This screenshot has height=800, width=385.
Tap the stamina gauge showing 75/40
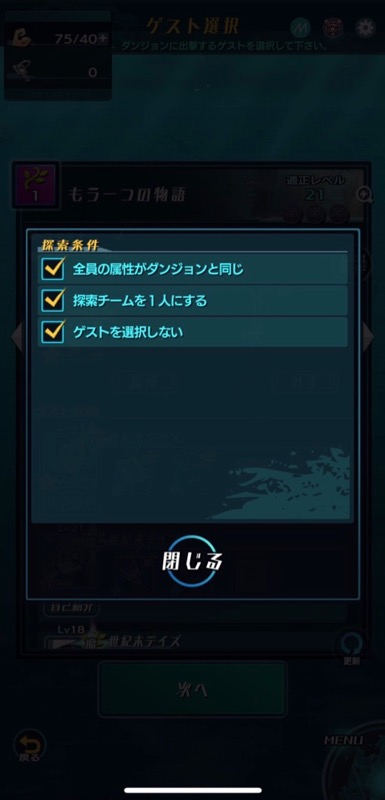pyautogui.click(x=59, y=39)
